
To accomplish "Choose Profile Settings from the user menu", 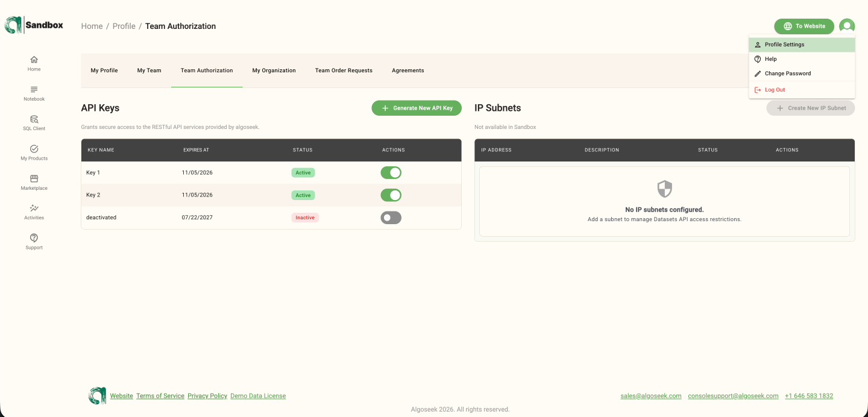I will (802, 45).
